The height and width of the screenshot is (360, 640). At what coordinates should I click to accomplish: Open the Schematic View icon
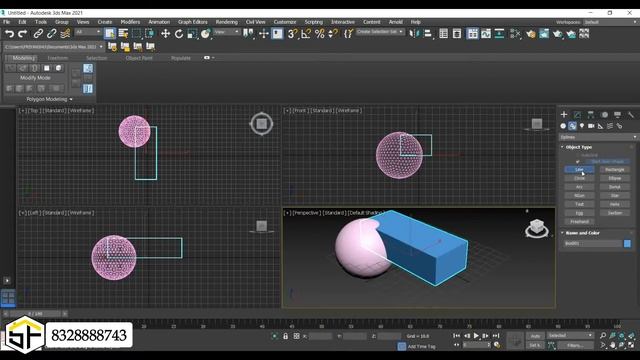[x=499, y=33]
